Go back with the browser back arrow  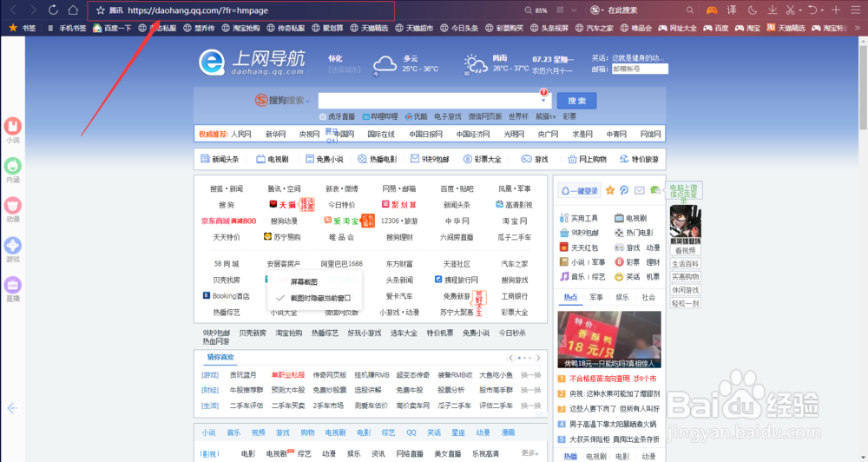[x=13, y=10]
